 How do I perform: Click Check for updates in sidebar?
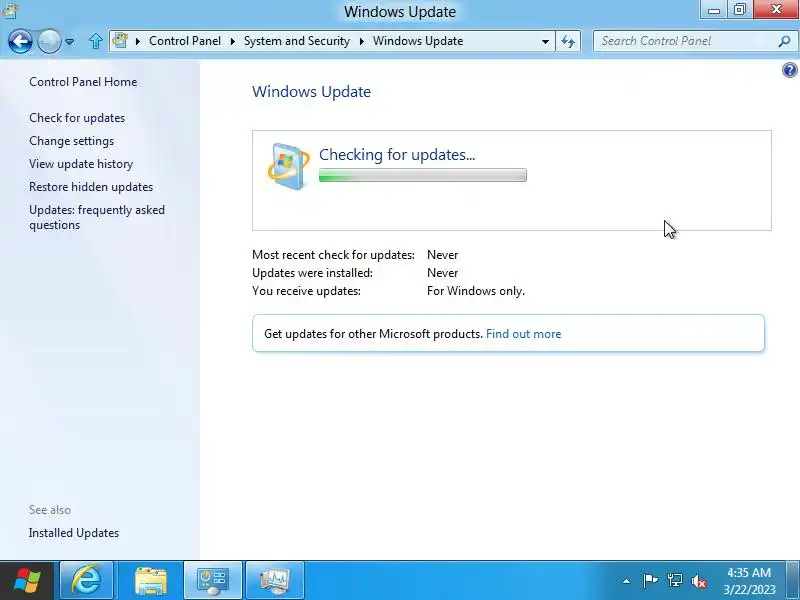click(77, 118)
